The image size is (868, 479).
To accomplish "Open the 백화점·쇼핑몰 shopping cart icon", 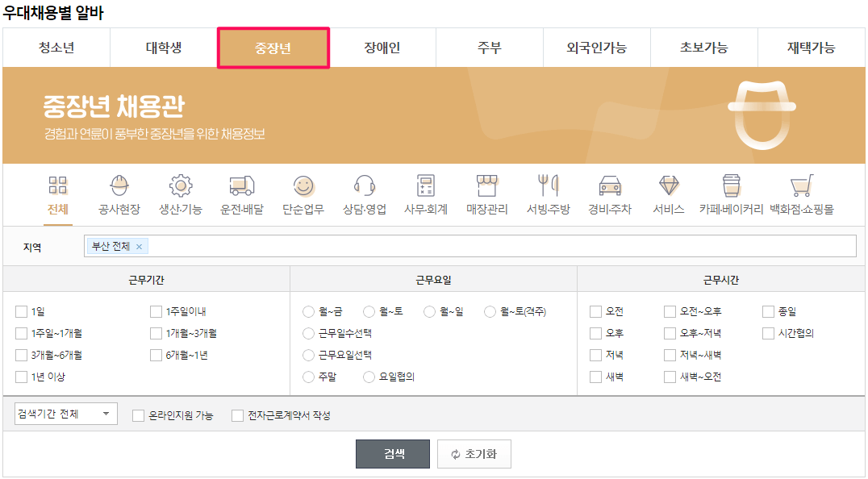I will (x=801, y=194).
